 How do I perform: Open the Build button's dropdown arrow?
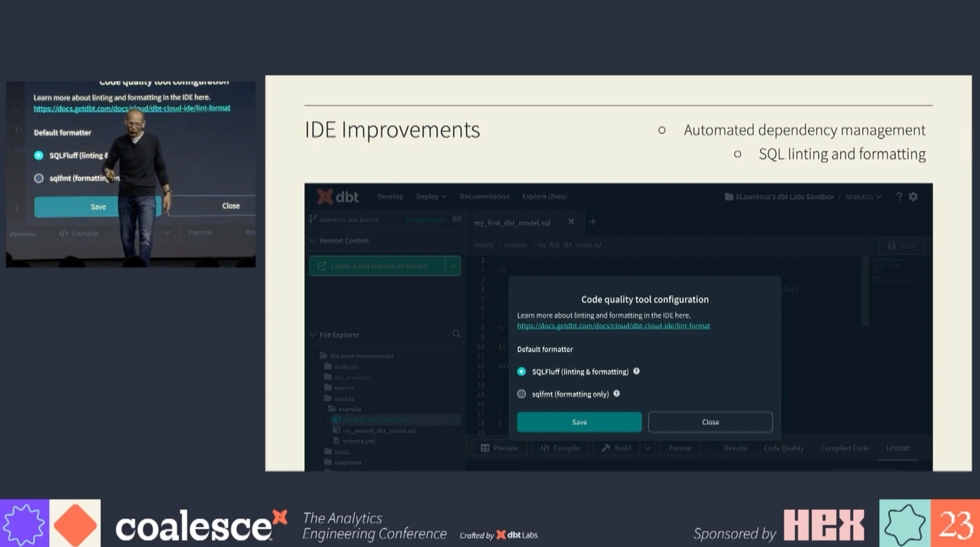click(648, 448)
